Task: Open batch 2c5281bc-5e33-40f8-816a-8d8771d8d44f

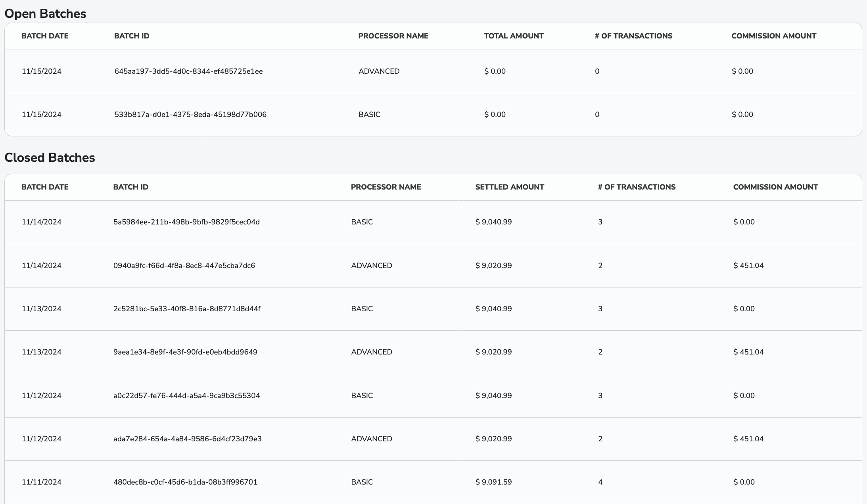Action: pyautogui.click(x=186, y=309)
